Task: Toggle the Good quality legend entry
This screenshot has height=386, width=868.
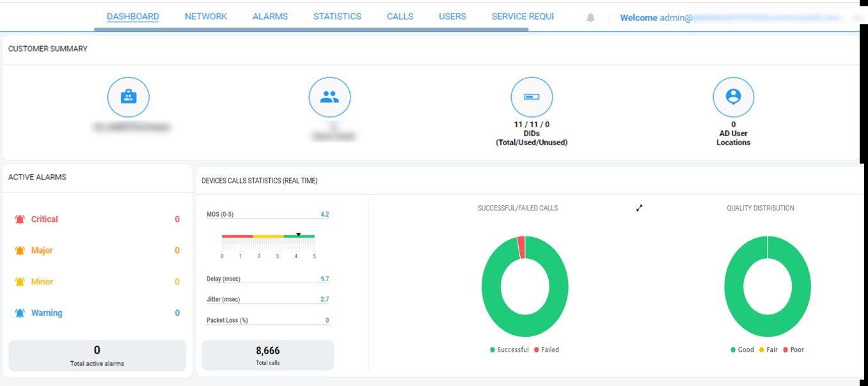Action: [x=741, y=350]
